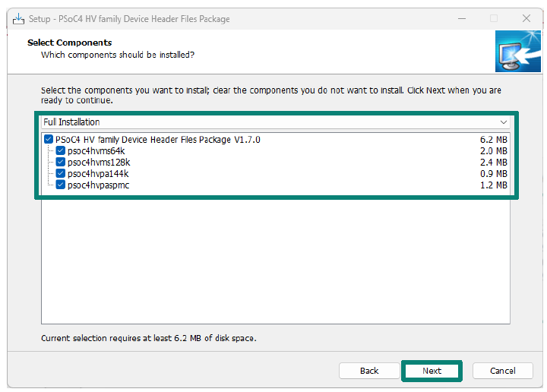Click the dropdown chevron arrow for installation type
Viewport: 547px width, 392px height.
503,122
